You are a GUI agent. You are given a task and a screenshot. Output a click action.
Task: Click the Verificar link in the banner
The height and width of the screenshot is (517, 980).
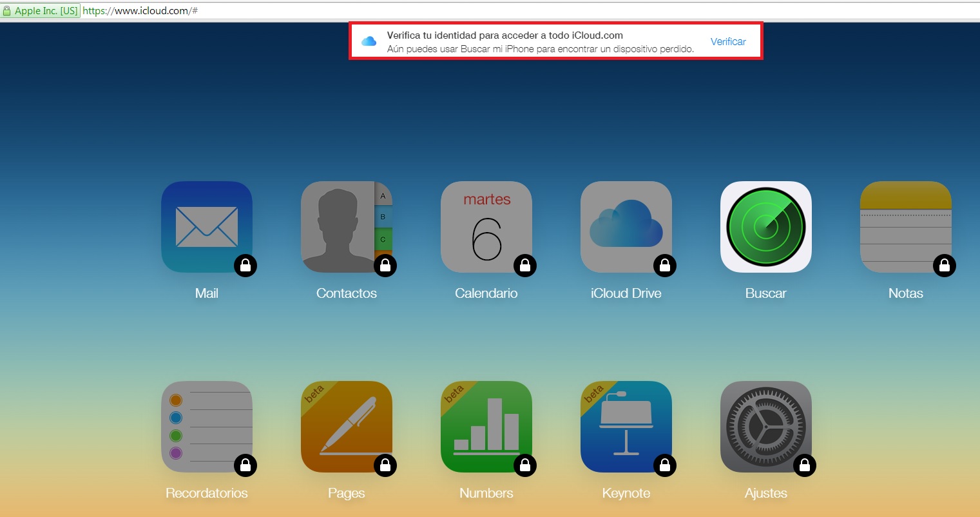[x=728, y=41]
